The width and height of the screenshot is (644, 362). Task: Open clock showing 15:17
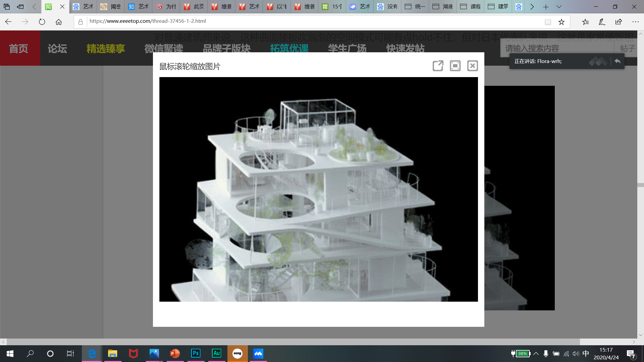coord(606,354)
